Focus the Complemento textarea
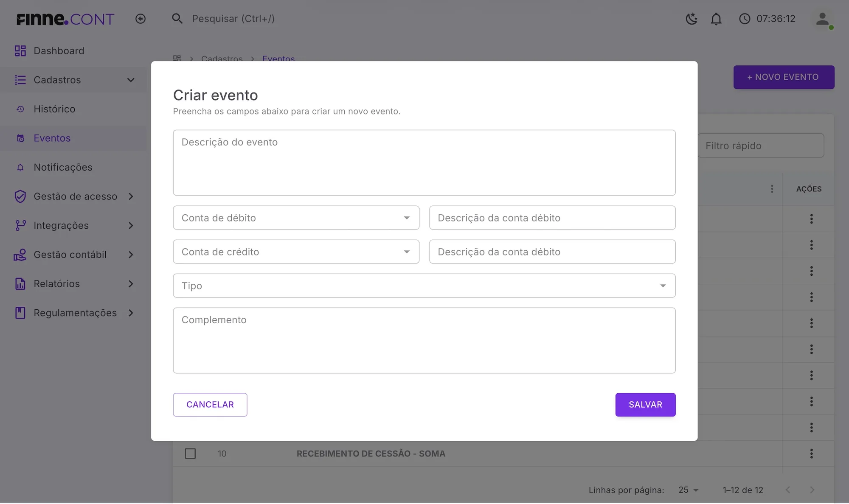Screen dimensions: 849x504 coord(424,340)
